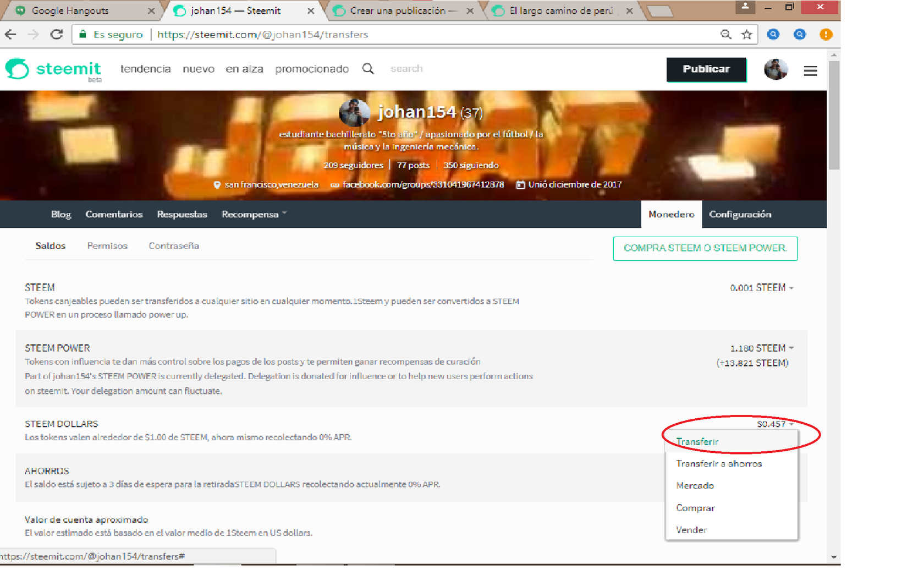This screenshot has width=924, height=569.
Task: Click the Steemit logo icon
Action: (x=17, y=69)
